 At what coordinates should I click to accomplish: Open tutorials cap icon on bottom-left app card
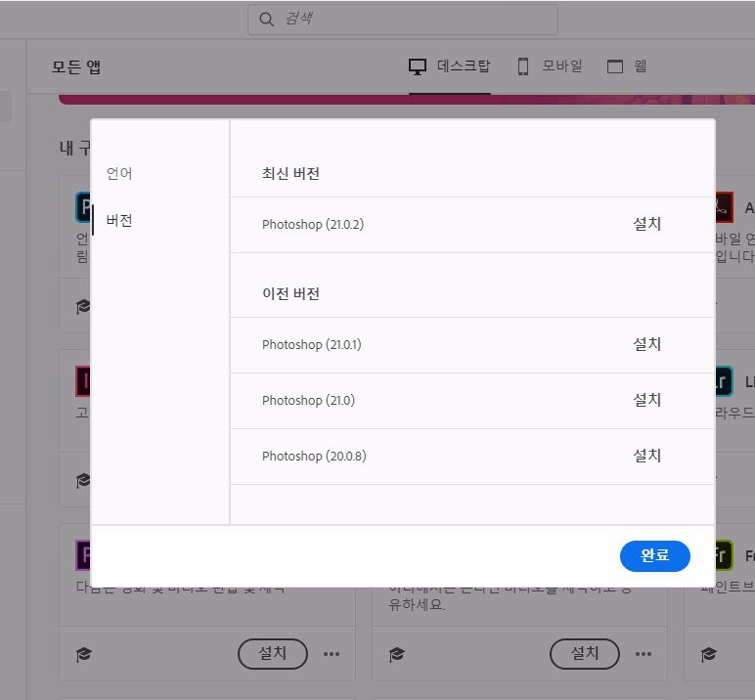[x=84, y=654]
